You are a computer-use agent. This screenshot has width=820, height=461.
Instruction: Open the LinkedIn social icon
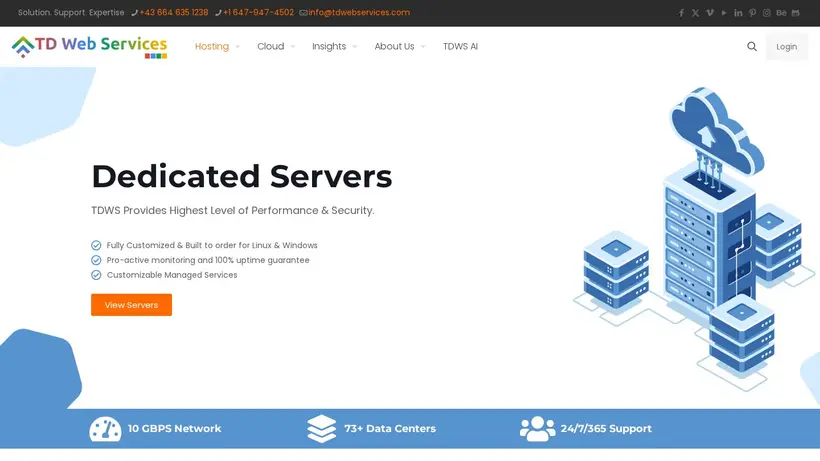[x=738, y=13]
